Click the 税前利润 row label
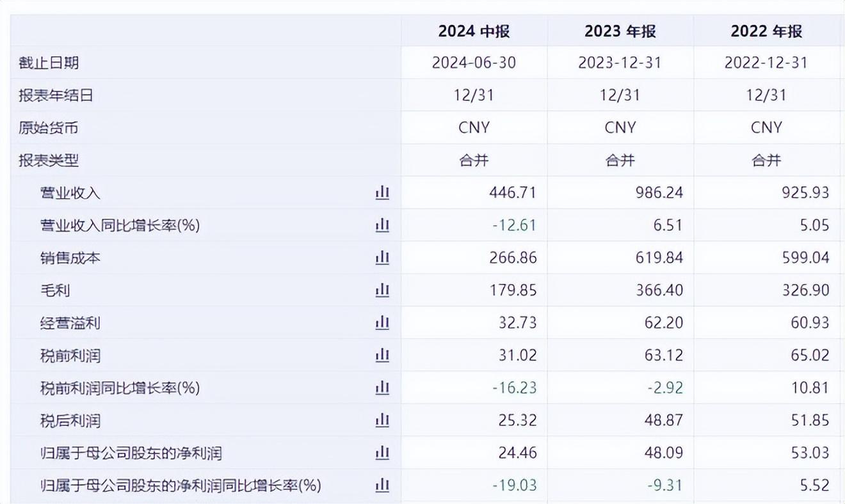Viewport: 845px width, 504px height. coord(70,356)
